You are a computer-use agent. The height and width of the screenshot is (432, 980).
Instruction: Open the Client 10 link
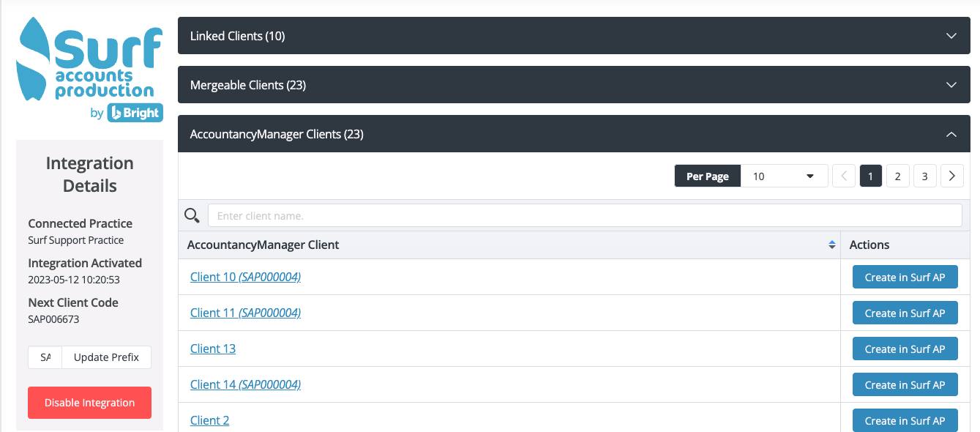pyautogui.click(x=212, y=277)
